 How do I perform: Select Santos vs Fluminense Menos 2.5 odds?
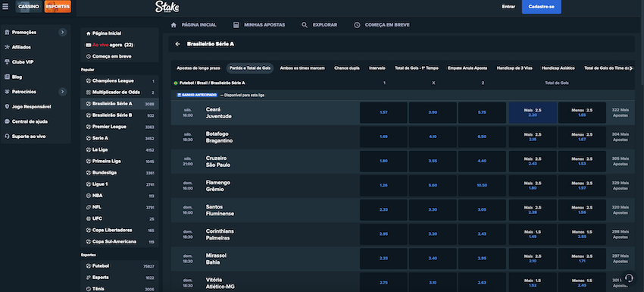(x=582, y=210)
